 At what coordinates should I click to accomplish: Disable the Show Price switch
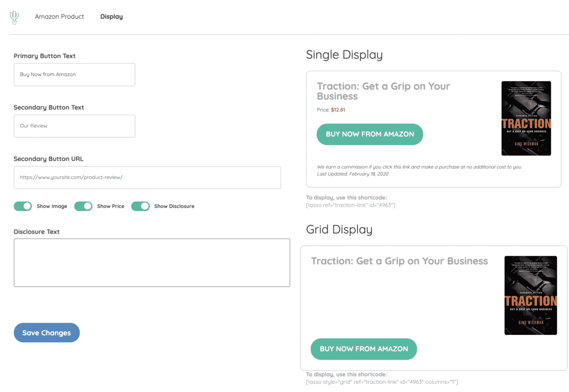[x=83, y=206]
